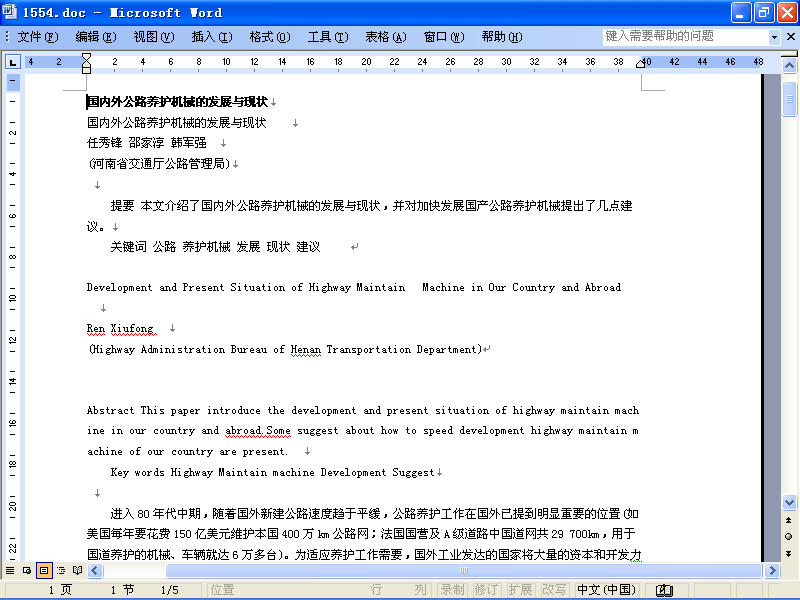Click the toolbar handle beside 文件 menu
Screen dimensions: 800x600
7,37
